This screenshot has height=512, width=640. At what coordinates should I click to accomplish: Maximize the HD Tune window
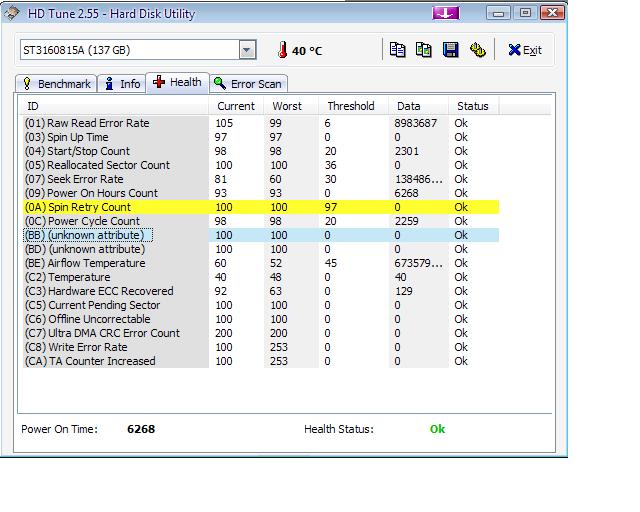click(x=525, y=13)
